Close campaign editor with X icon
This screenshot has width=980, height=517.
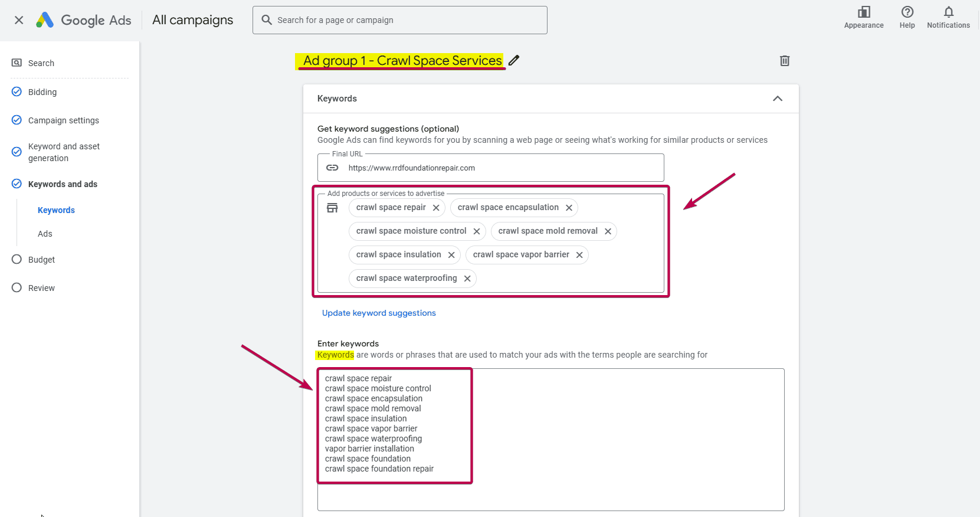19,20
